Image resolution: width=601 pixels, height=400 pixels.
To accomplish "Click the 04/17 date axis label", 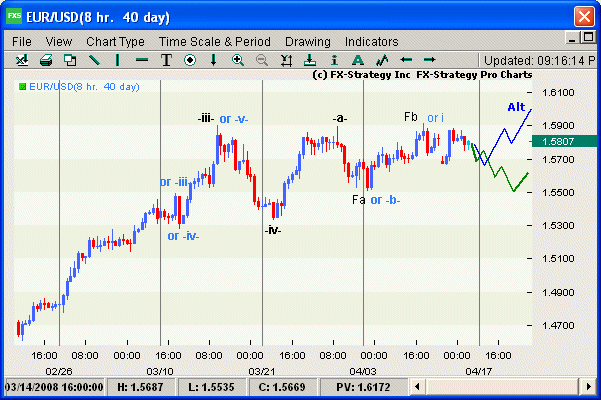I will (x=478, y=371).
